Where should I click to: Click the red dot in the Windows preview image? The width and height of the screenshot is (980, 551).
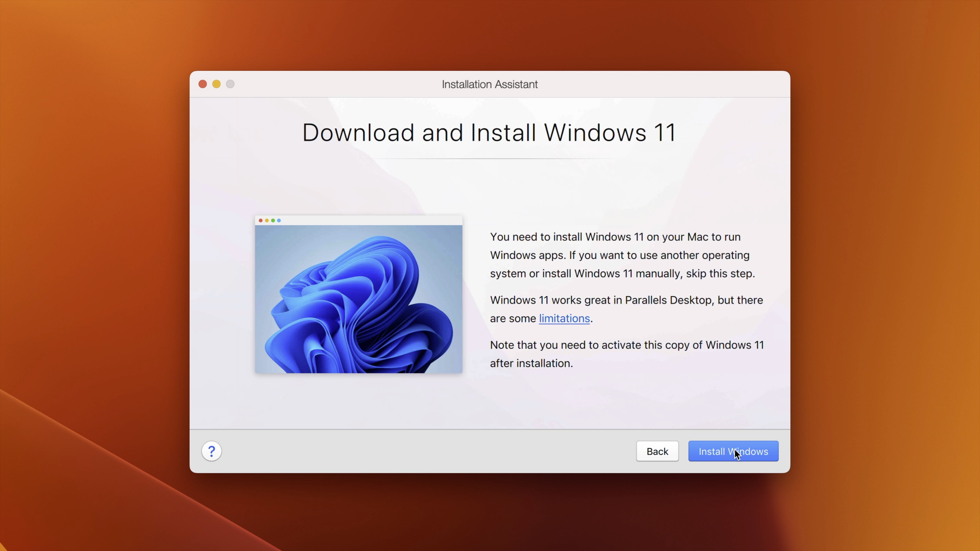click(x=261, y=221)
